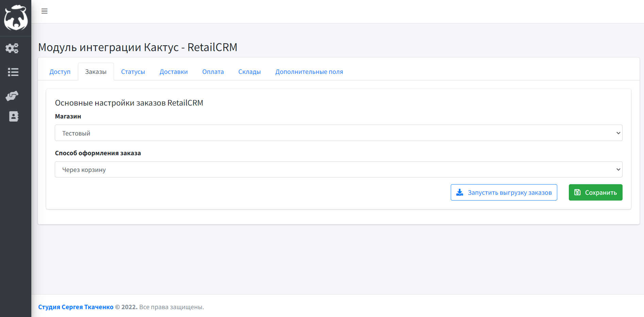Click the Основные настройки заказов RetailCRM heading
Viewport: 644px width, 317px height.
point(129,103)
